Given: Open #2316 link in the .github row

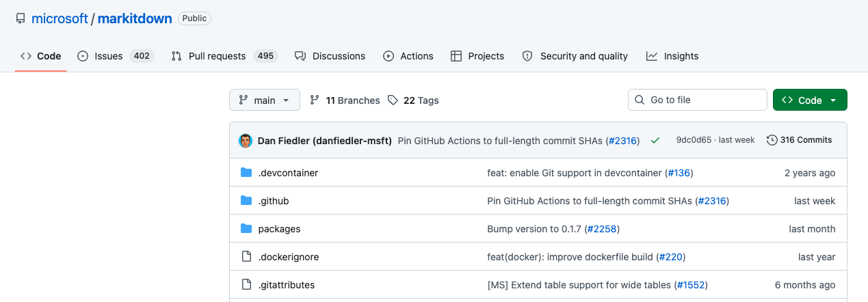Looking at the screenshot, I should coord(711,201).
